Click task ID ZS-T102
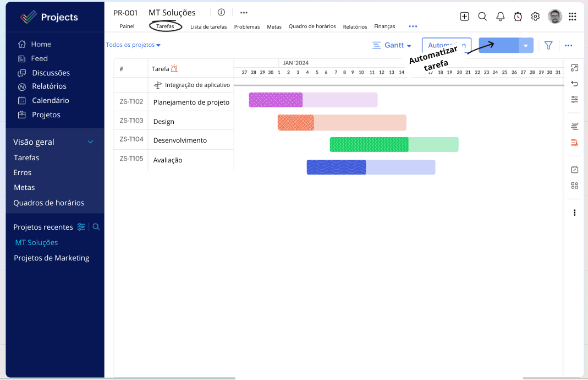The width and height of the screenshot is (588, 380). (131, 101)
